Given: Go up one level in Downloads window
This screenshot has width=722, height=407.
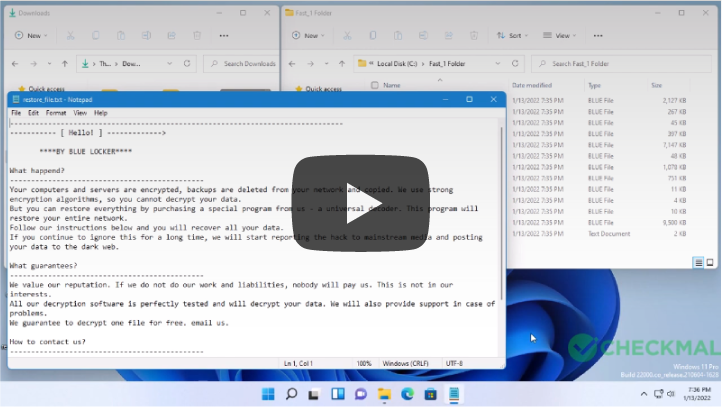Looking at the screenshot, I should click(x=64, y=64).
